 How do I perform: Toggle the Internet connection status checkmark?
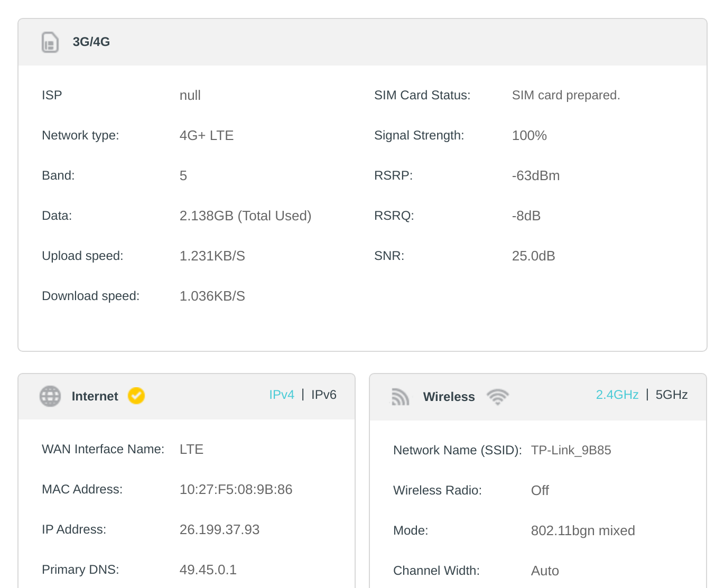(136, 396)
